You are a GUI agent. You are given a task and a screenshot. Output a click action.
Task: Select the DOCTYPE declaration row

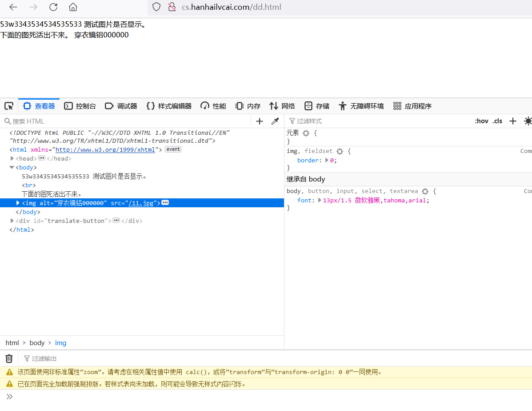[x=120, y=137]
